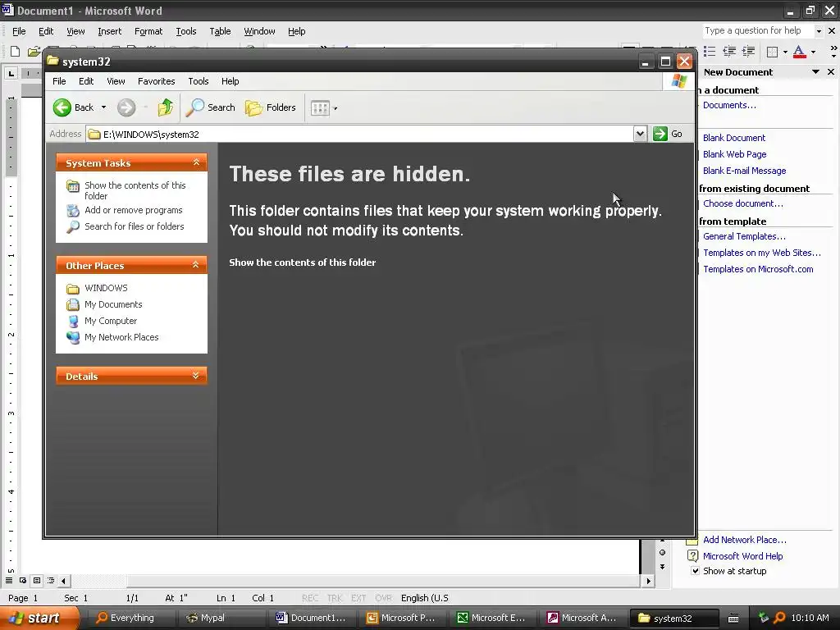Open Microsoft Word Help link
840x630 pixels.
[742, 556]
